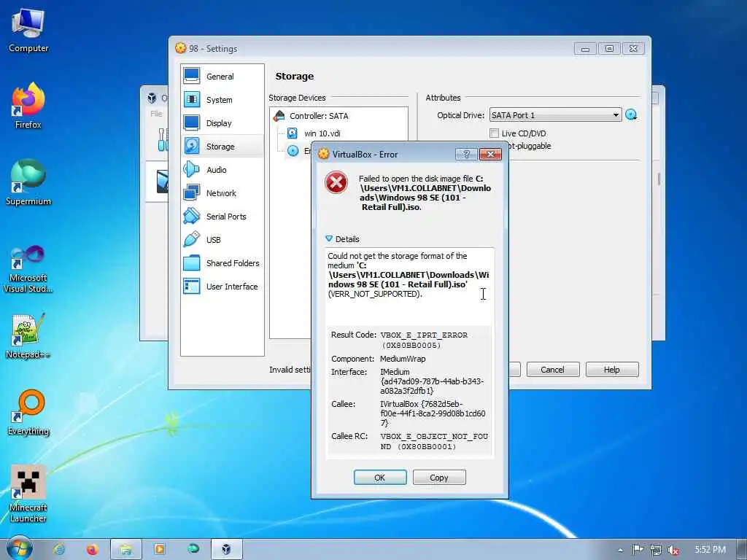
Task: Click the Serial Ports connector icon
Action: 192,216
